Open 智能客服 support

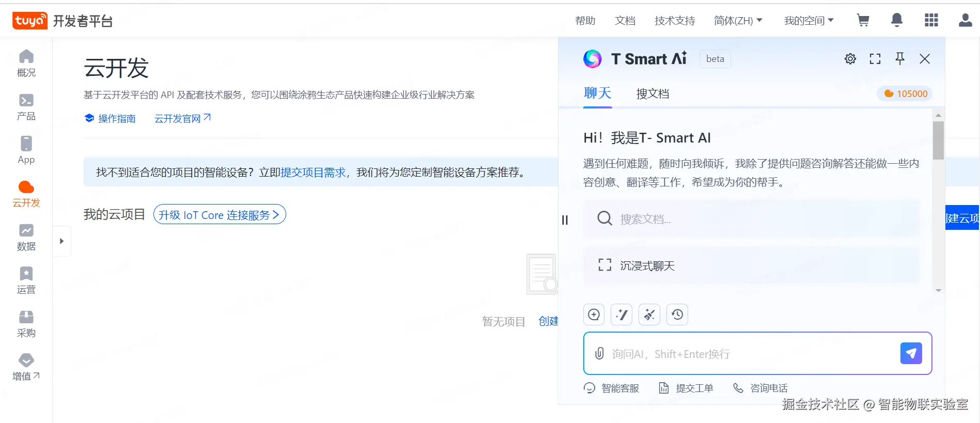pyautogui.click(x=612, y=388)
